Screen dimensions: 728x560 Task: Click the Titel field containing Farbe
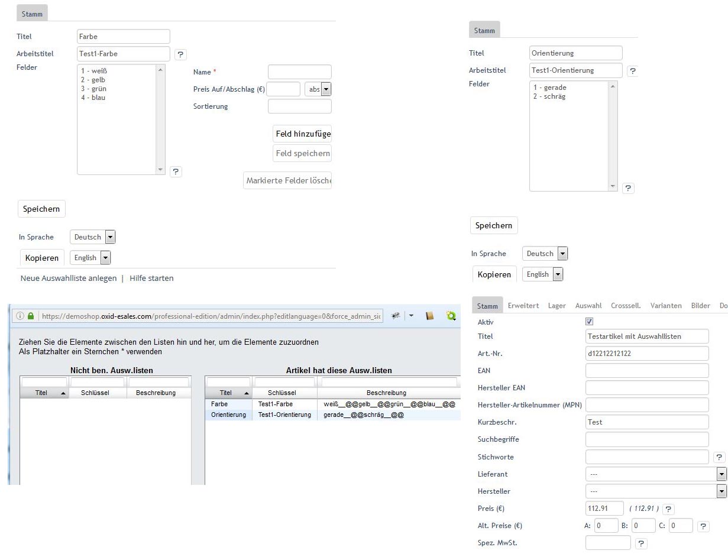pyautogui.click(x=124, y=37)
